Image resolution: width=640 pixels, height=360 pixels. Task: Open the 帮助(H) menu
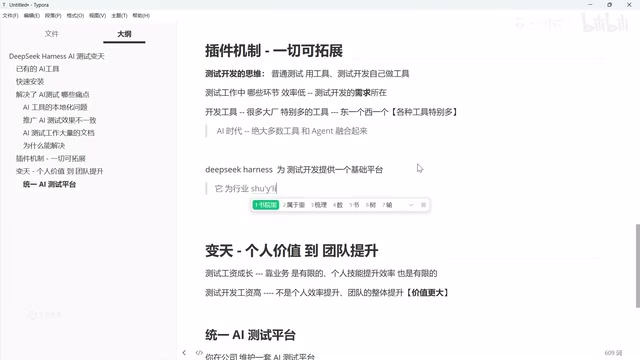coord(141,16)
